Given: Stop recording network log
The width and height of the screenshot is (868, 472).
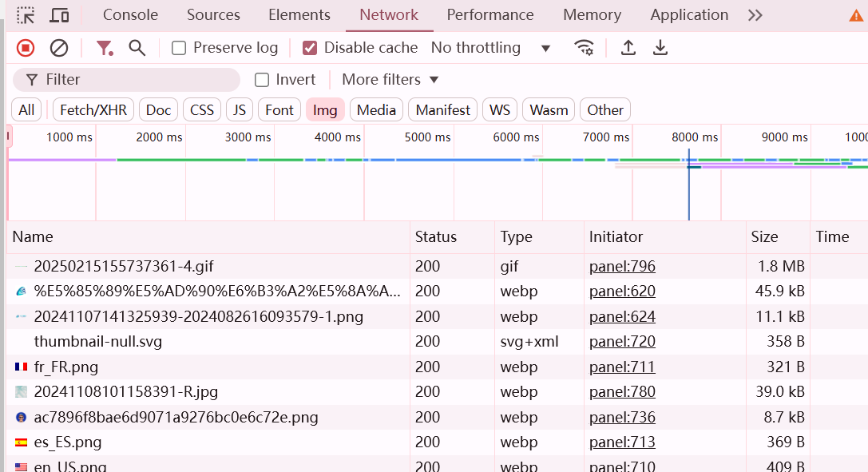Looking at the screenshot, I should 24,48.
